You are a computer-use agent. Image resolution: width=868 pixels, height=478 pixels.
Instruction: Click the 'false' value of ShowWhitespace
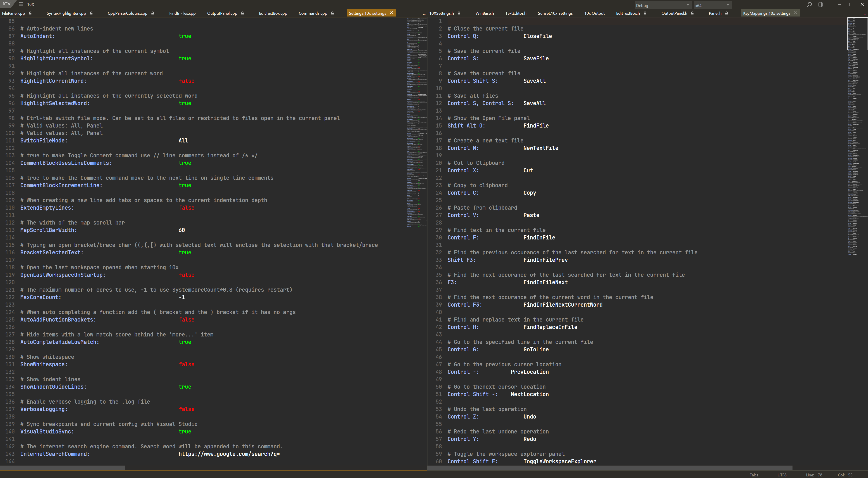click(186, 364)
